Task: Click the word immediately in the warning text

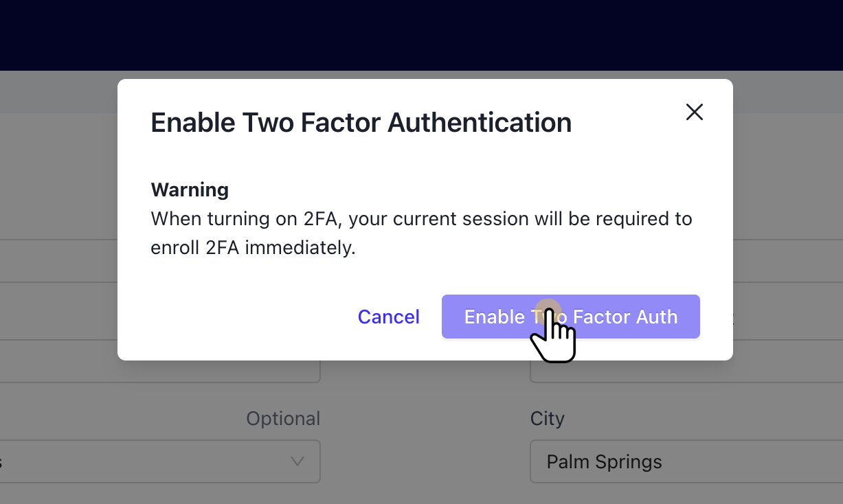Action: tap(300, 248)
